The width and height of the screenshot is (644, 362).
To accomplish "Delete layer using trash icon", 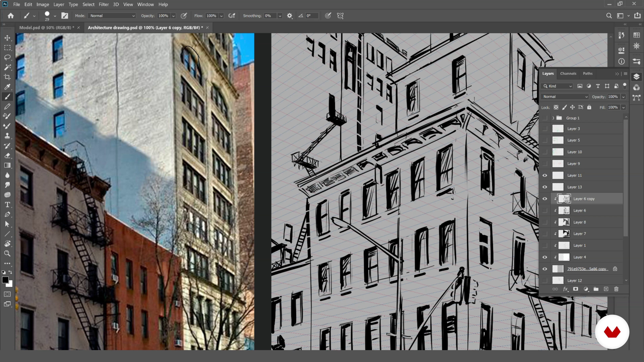I will click(616, 289).
